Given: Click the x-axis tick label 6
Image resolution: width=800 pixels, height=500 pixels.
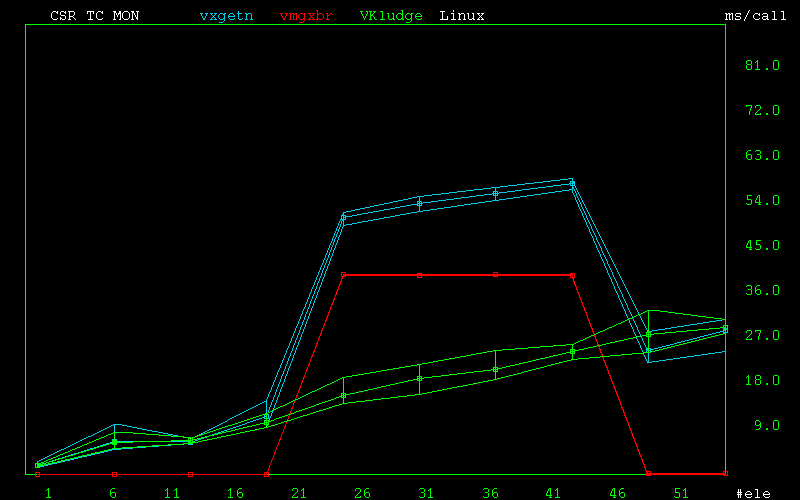Looking at the screenshot, I should click(x=113, y=493).
